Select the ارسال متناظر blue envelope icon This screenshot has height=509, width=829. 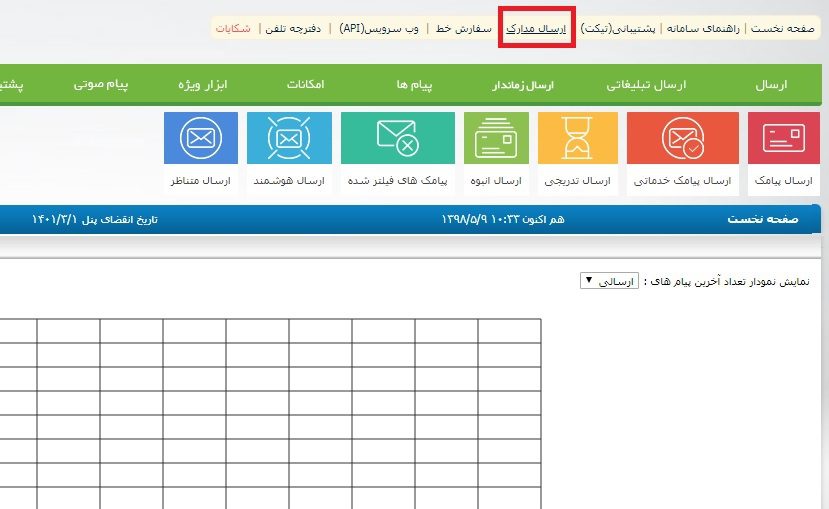pos(201,138)
